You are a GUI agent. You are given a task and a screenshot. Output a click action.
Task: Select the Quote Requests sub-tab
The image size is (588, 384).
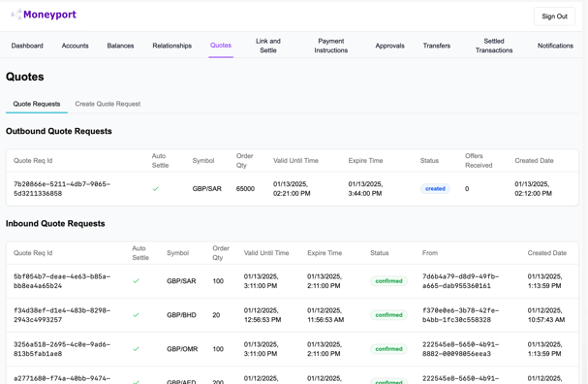pyautogui.click(x=37, y=104)
